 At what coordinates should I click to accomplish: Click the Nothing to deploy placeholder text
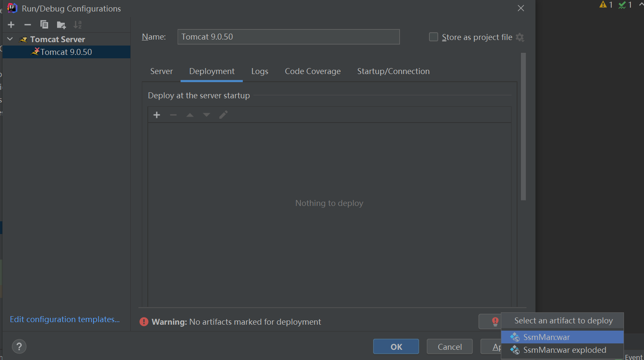[329, 203]
